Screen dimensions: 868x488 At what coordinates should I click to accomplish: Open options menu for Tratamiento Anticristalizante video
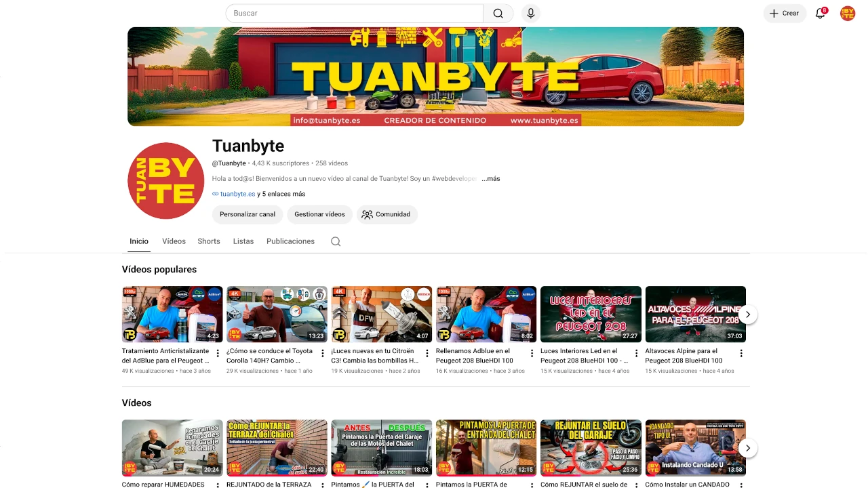(x=218, y=353)
